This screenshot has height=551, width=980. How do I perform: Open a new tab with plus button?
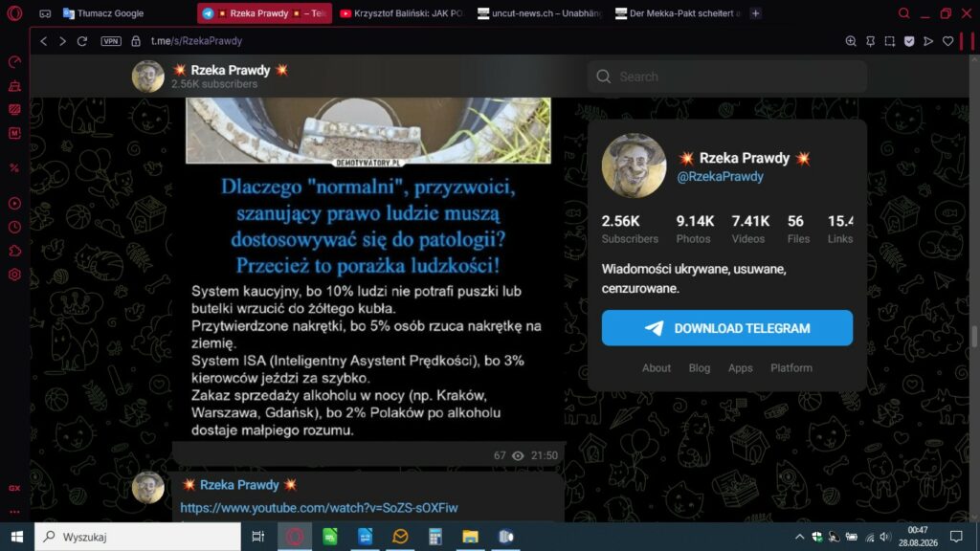coord(756,13)
